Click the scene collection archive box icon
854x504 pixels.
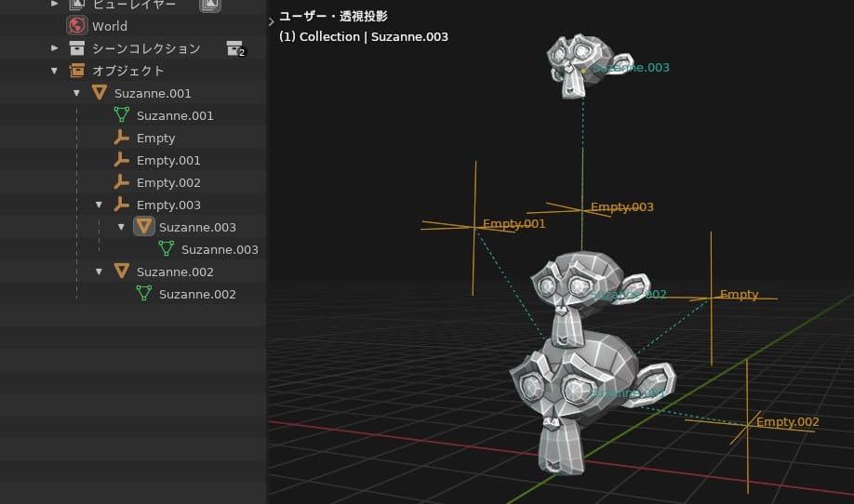77,48
